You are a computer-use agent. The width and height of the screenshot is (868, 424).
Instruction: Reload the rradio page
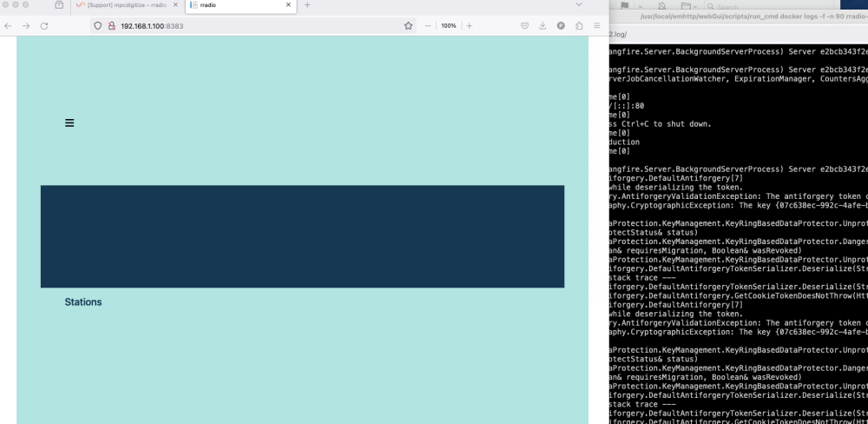point(44,26)
